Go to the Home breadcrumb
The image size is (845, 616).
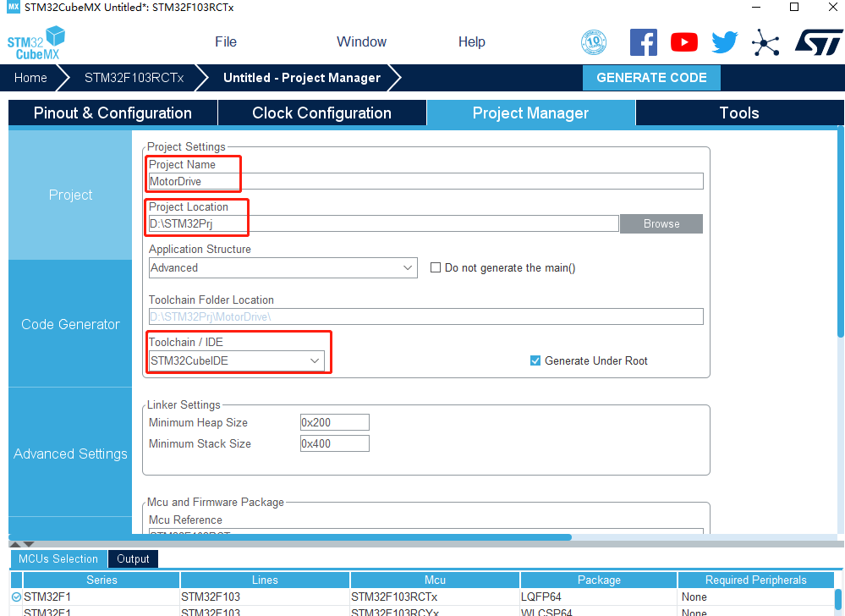(30, 78)
